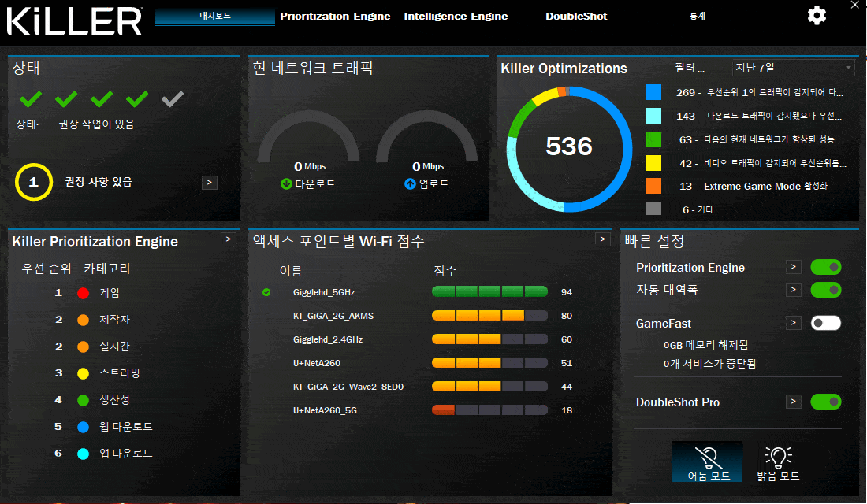Expand the 권장 사항 있음 arrow
Viewport: 867px width, 504px height.
tap(209, 183)
